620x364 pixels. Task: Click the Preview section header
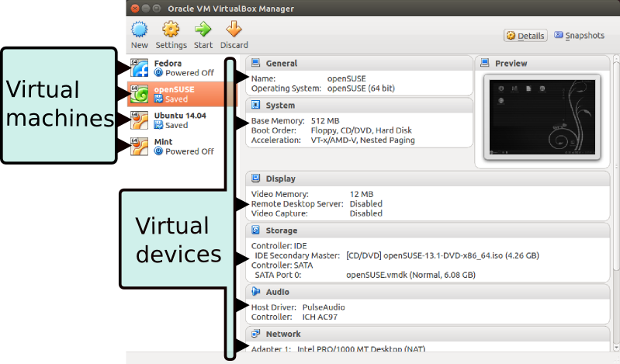coord(542,64)
